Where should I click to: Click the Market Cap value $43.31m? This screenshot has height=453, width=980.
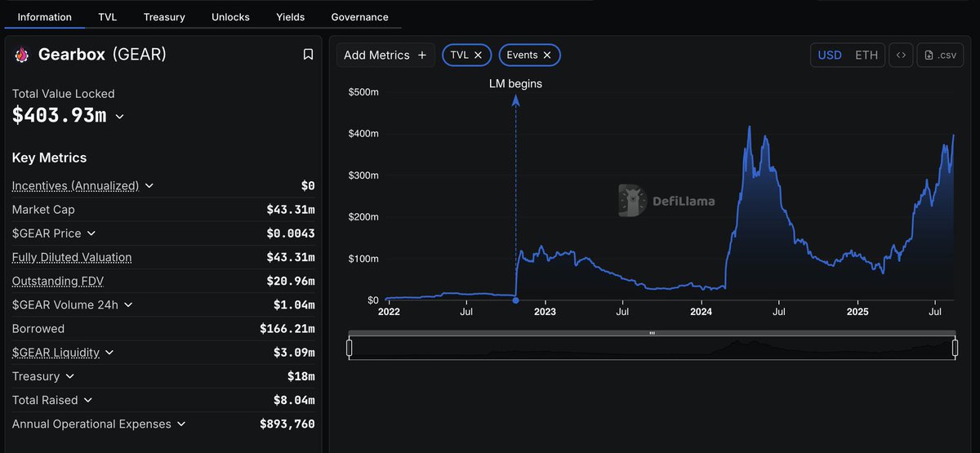click(x=291, y=210)
